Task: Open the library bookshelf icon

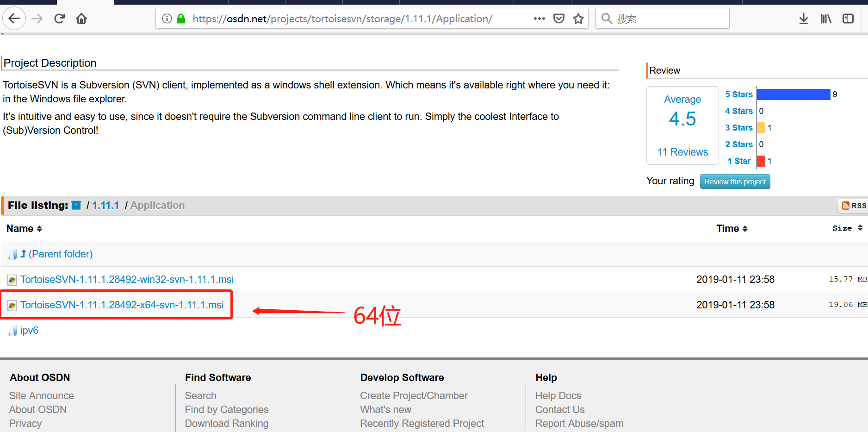Action: point(826,19)
